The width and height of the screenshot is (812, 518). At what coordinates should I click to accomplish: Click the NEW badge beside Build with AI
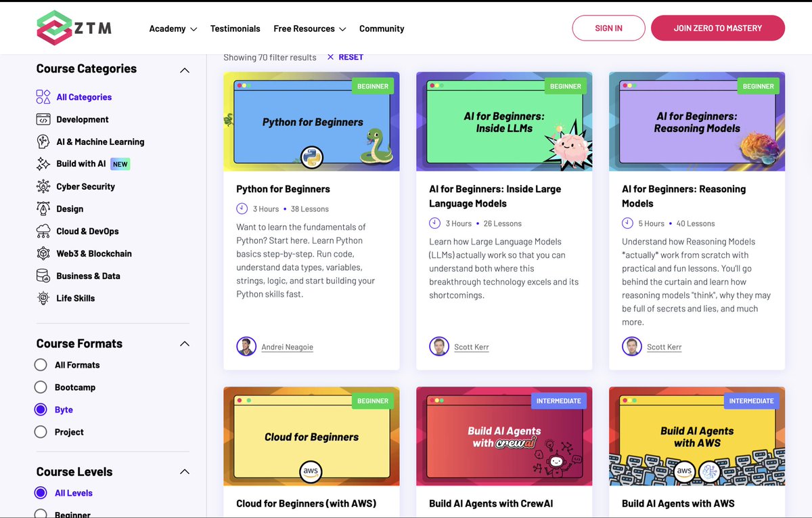click(x=120, y=164)
